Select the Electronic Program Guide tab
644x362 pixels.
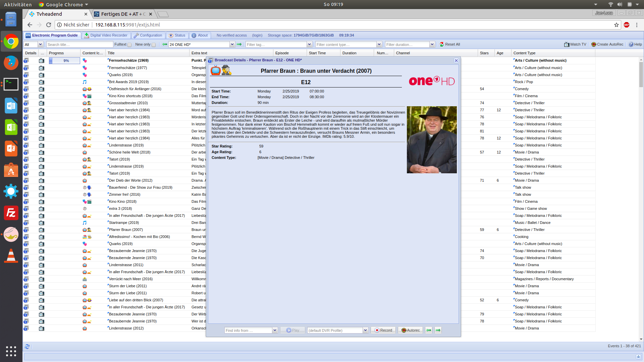52,35
